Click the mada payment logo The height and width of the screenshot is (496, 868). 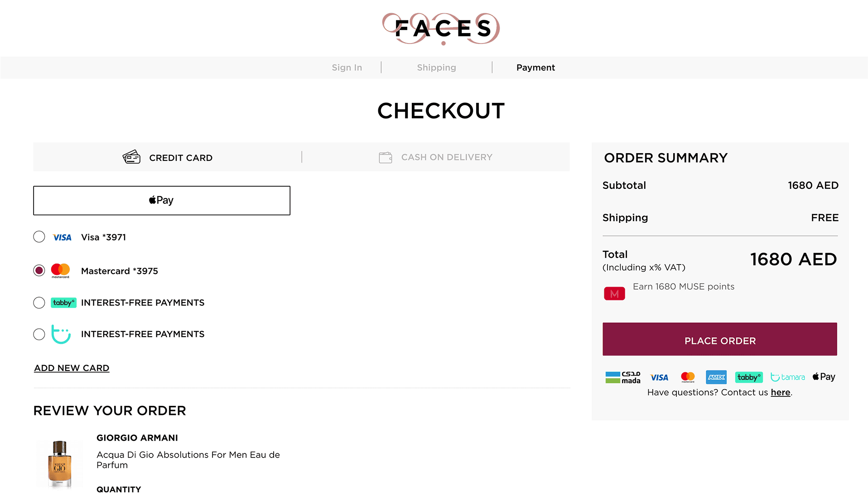point(623,377)
